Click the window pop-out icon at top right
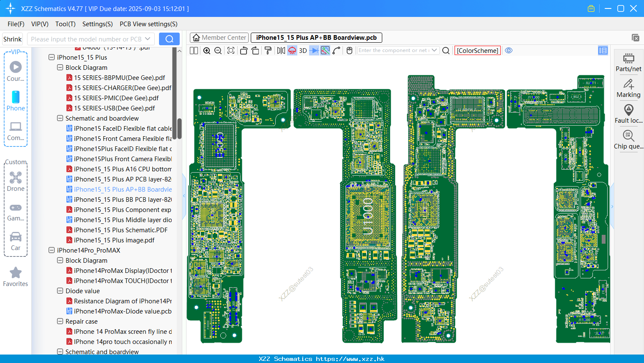644x363 pixels. click(635, 38)
